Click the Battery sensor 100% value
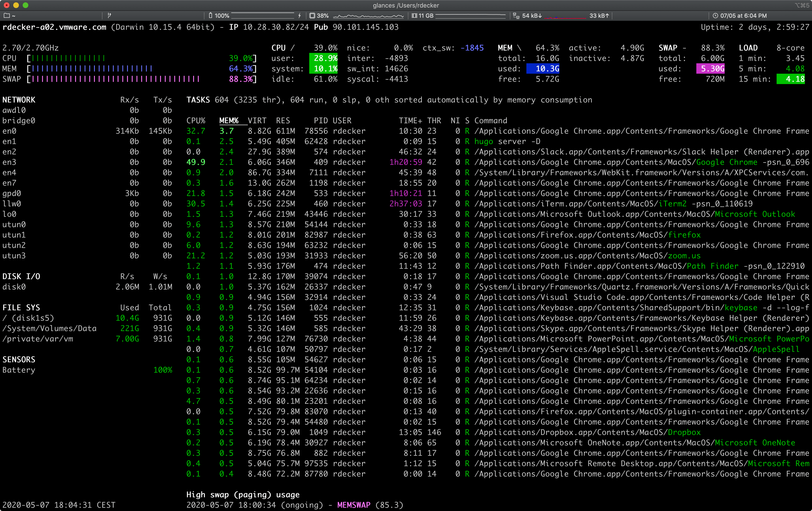Image resolution: width=812 pixels, height=511 pixels. [x=163, y=370]
